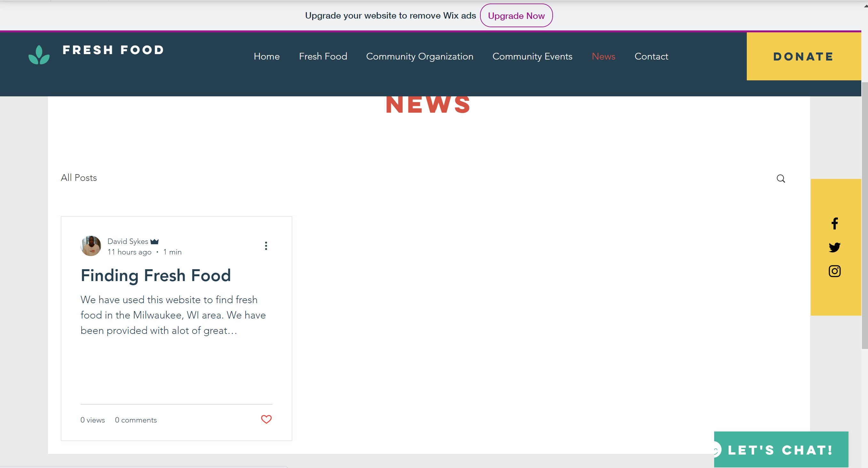Open the blog search magnifier icon
Image resolution: width=868 pixels, height=468 pixels.
(781, 179)
